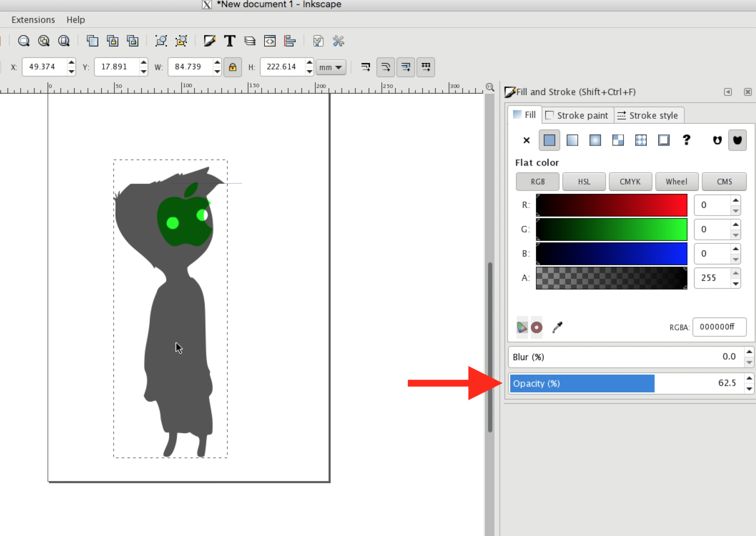Switch color mode to CMYK
This screenshot has width=756, height=536.
630,181
